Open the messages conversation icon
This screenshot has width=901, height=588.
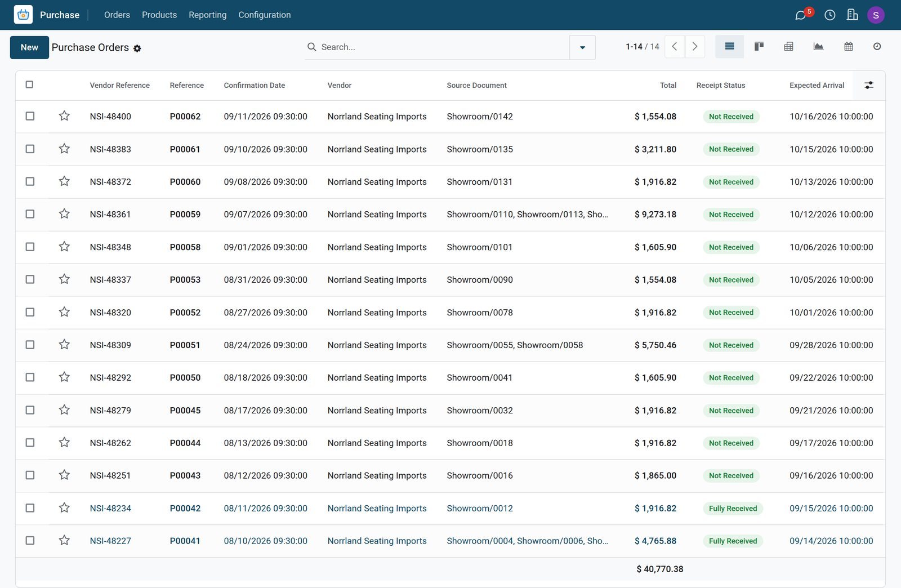pyautogui.click(x=800, y=15)
